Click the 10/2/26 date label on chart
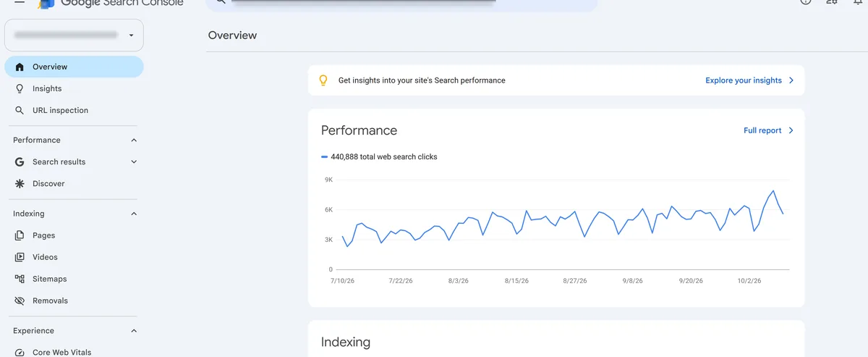 tap(749, 280)
